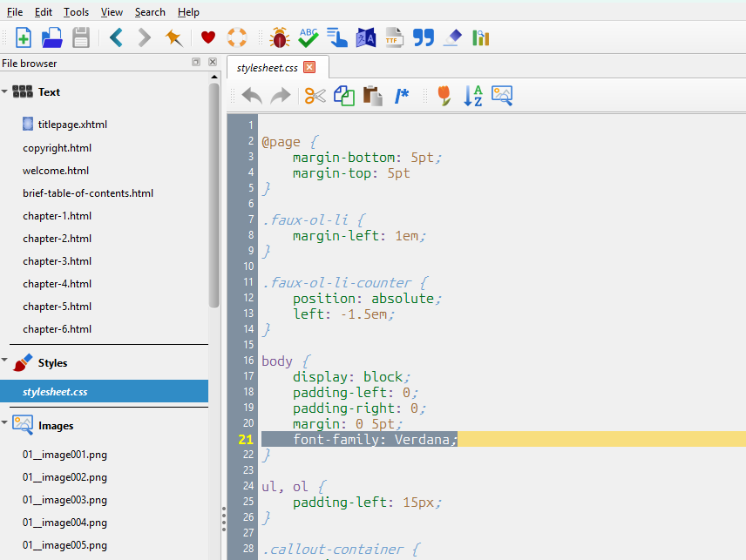Close the stylesheet.css tab
Viewport: 746px width, 560px height.
tap(309, 67)
